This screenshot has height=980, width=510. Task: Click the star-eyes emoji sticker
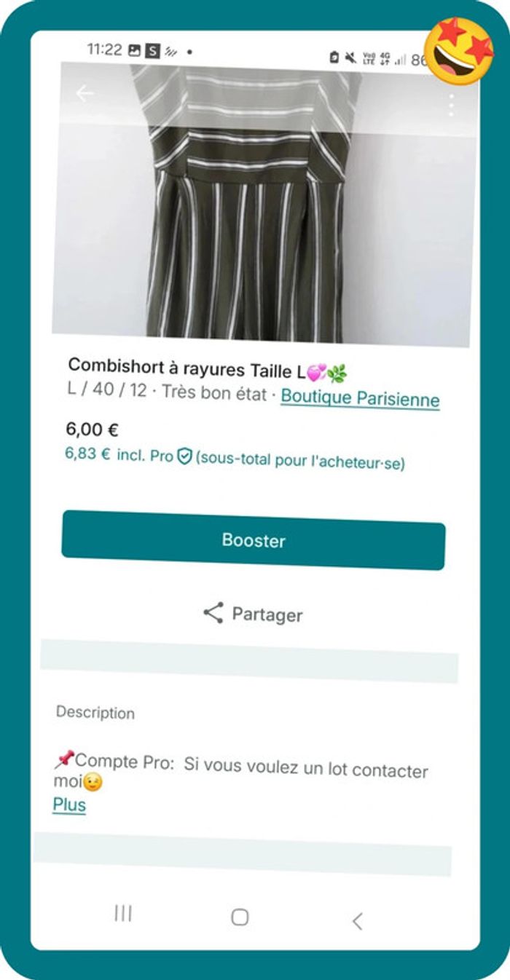(458, 51)
